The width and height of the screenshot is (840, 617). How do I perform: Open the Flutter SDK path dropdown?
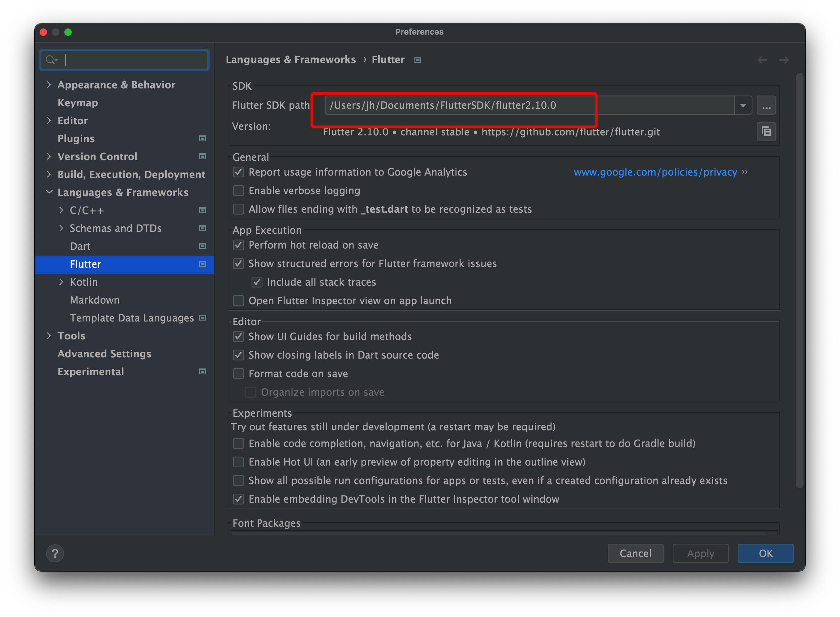point(743,106)
